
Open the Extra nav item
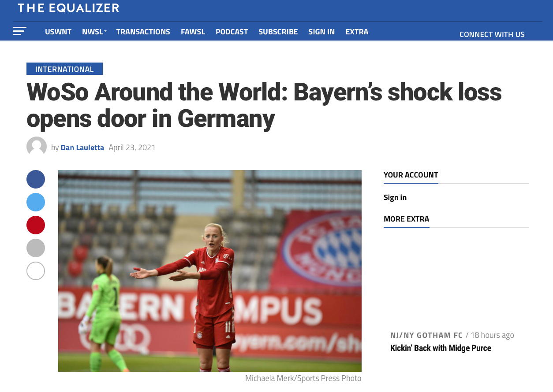click(357, 32)
